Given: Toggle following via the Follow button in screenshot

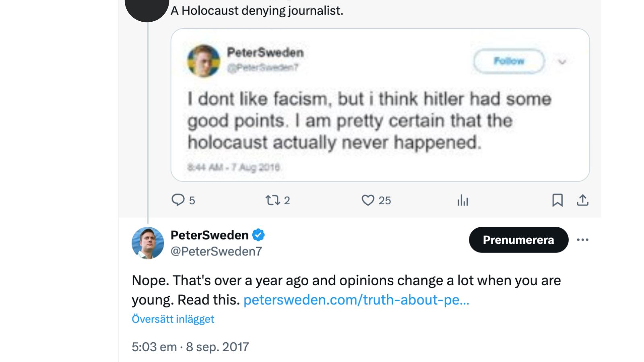Looking at the screenshot, I should pos(509,61).
